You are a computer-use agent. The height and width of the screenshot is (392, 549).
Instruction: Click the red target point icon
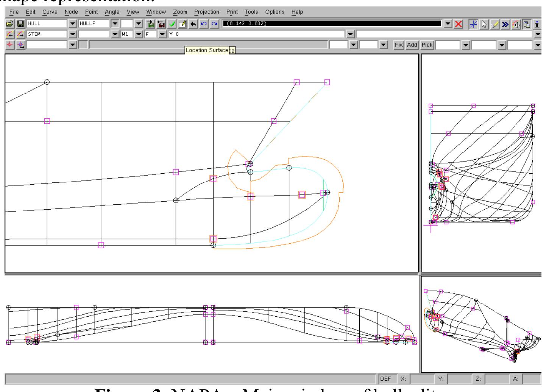point(10,45)
